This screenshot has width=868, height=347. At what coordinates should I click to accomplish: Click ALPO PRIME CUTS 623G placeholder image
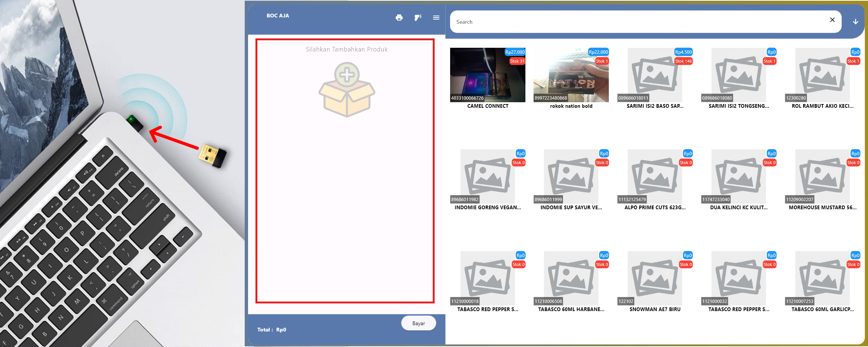[x=655, y=176]
